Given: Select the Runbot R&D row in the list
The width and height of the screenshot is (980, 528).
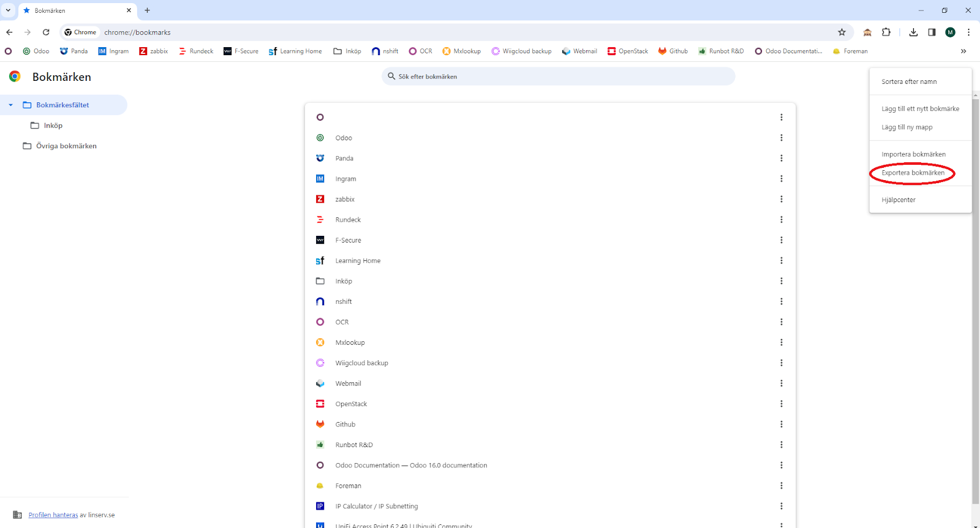Looking at the screenshot, I should 550,445.
